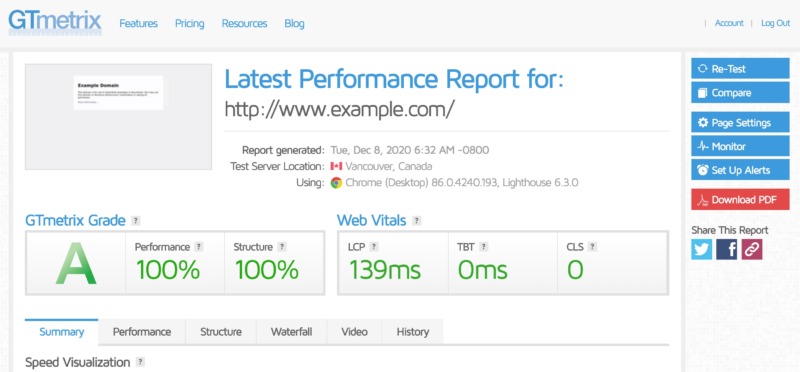Click the Example Domain page thumbnail
The width and height of the screenshot is (800, 372).
click(x=118, y=117)
